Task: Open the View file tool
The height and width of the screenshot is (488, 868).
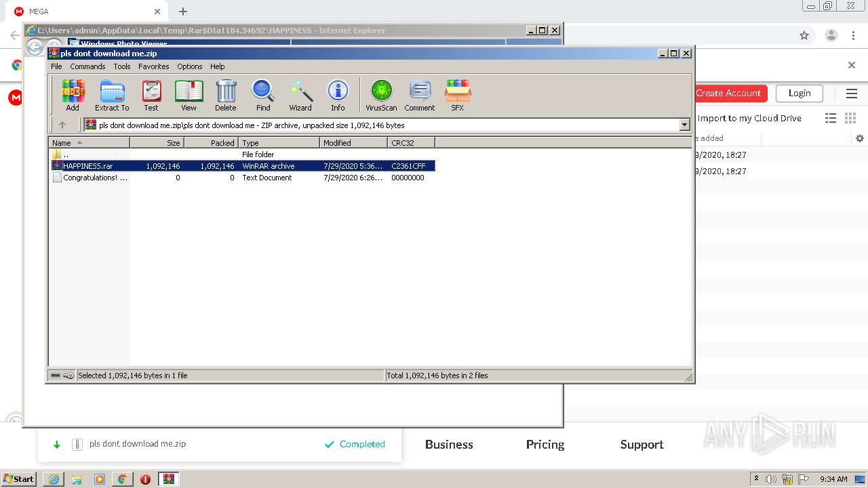Action: coord(189,95)
